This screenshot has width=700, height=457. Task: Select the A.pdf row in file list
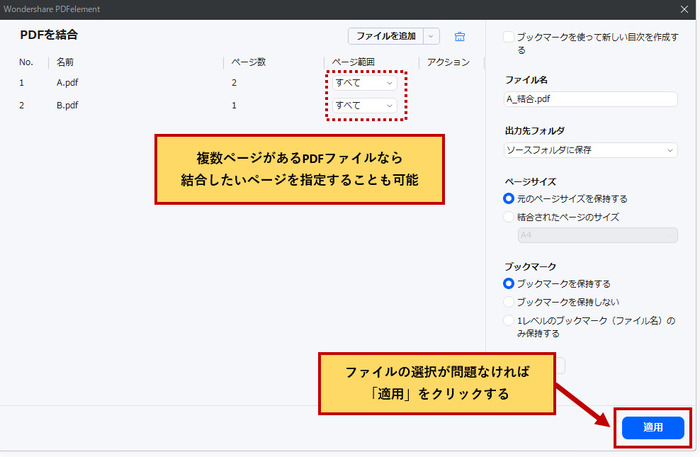tap(70, 83)
